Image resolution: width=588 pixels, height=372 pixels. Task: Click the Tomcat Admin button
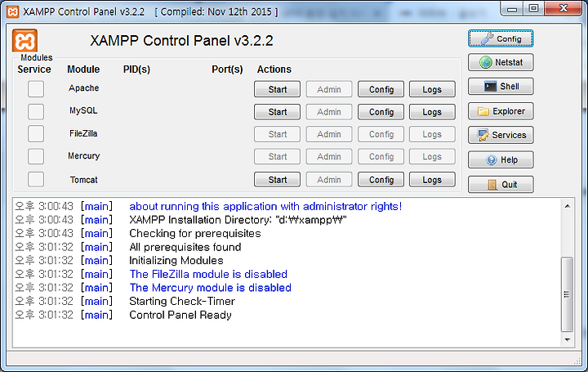click(329, 180)
